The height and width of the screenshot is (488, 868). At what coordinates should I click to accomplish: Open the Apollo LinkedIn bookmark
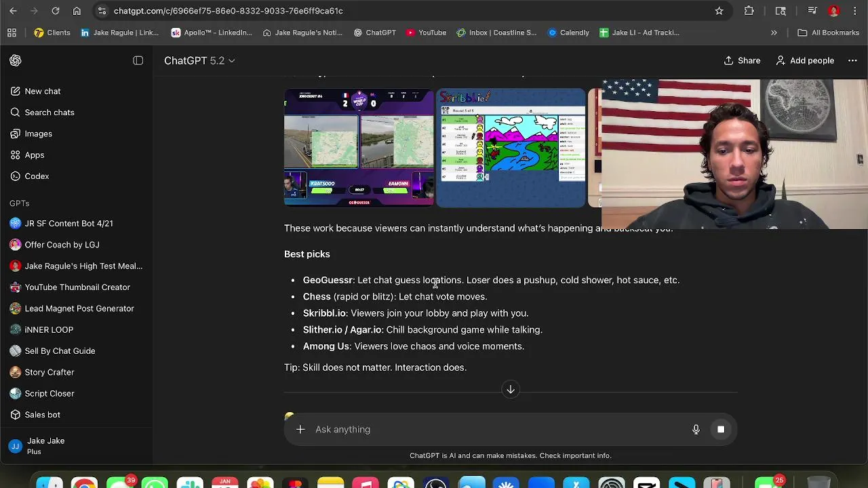(x=212, y=33)
